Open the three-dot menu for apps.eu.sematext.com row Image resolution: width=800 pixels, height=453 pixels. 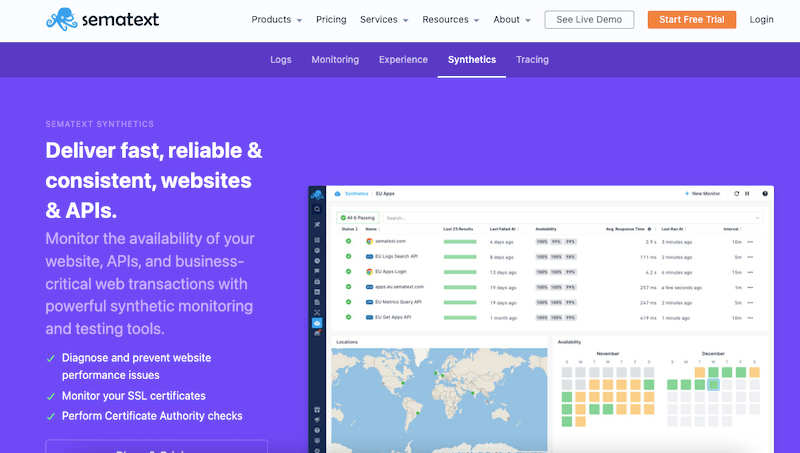point(751,288)
